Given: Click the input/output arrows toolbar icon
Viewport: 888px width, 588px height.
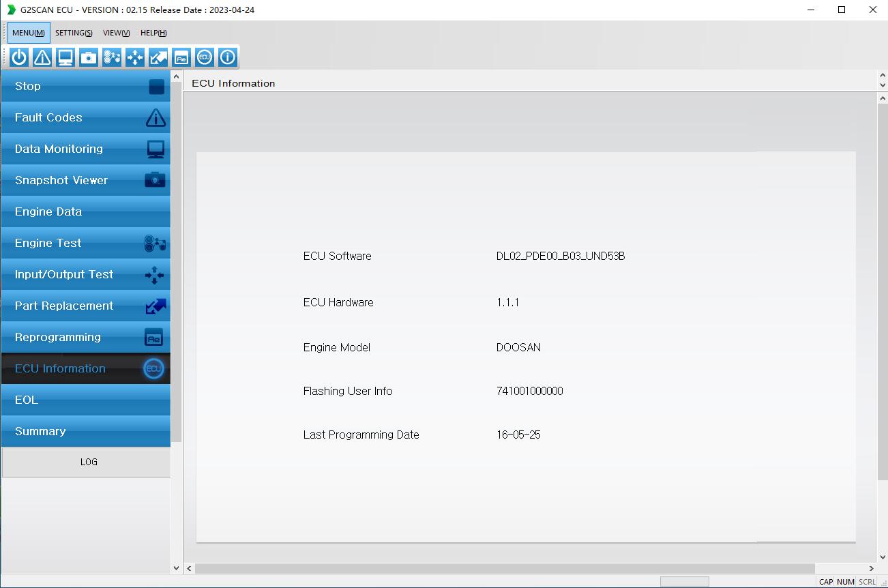Looking at the screenshot, I should click(135, 57).
